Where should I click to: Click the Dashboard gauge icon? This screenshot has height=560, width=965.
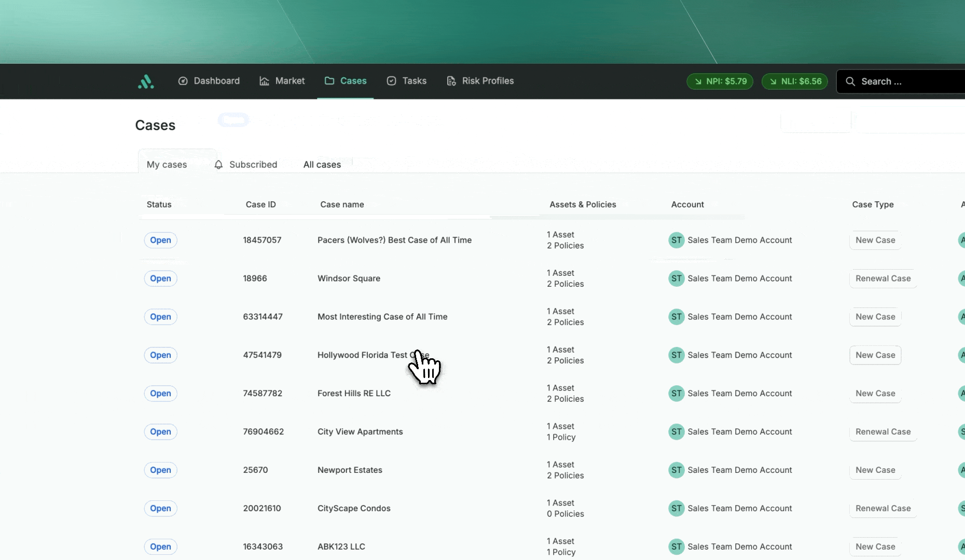[x=183, y=81]
